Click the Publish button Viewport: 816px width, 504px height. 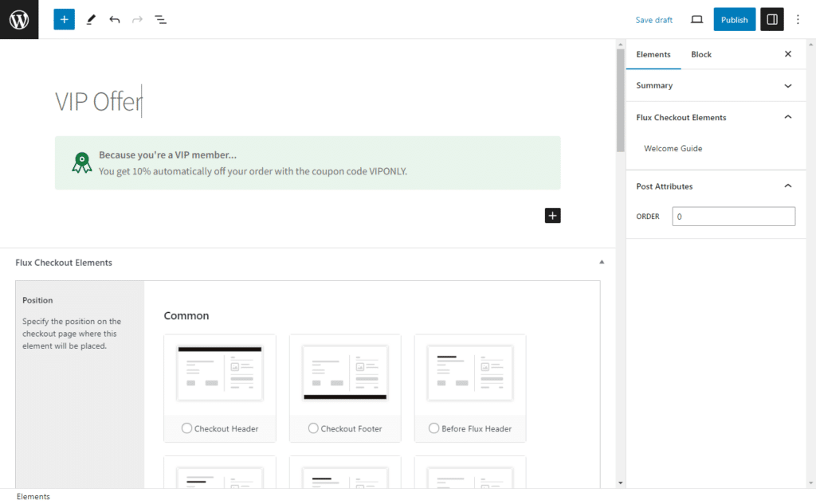click(734, 20)
